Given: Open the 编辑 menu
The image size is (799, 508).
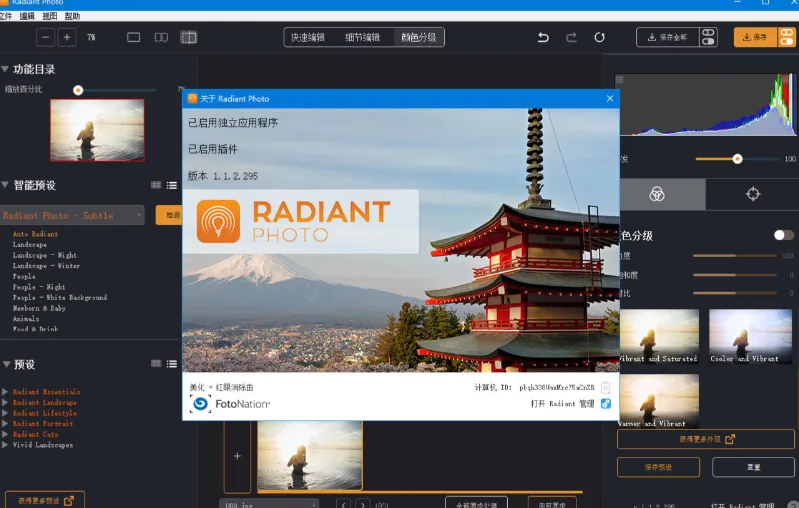Looking at the screenshot, I should [27, 16].
